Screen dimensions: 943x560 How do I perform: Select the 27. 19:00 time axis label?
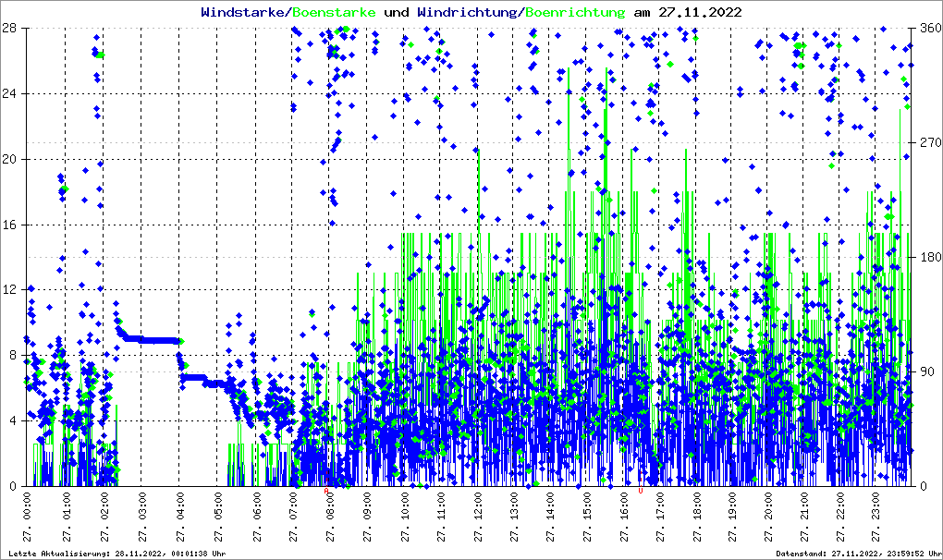(x=732, y=517)
